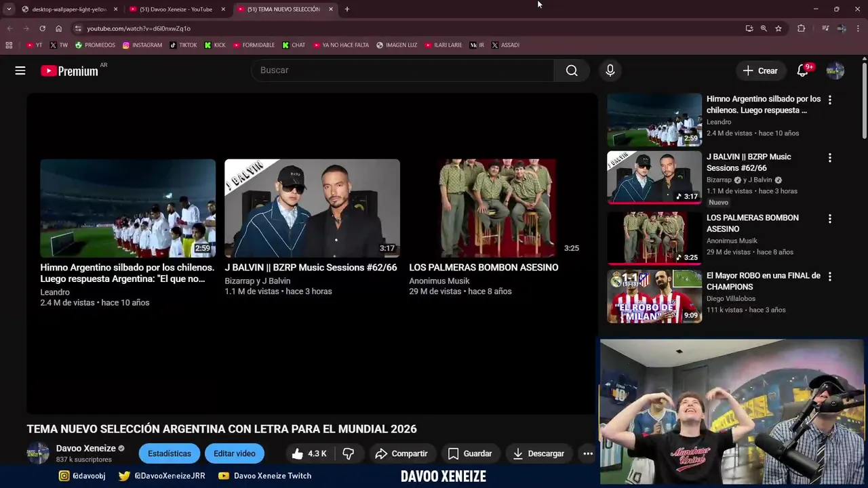The image size is (868, 488).
Task: Switch to desktop-wallpaper-light-yellow tab
Action: coord(70,9)
